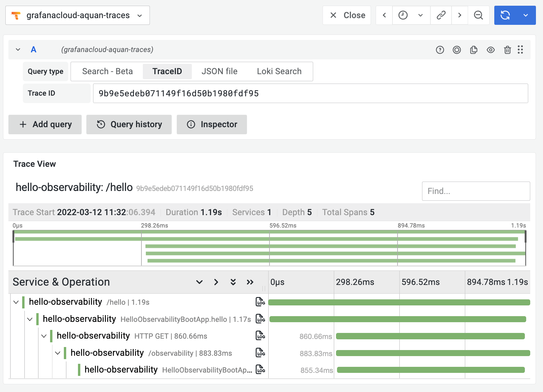Screen dimensions: 543x392
Task: Toggle query A visibility with eye icon
Action: point(491,50)
